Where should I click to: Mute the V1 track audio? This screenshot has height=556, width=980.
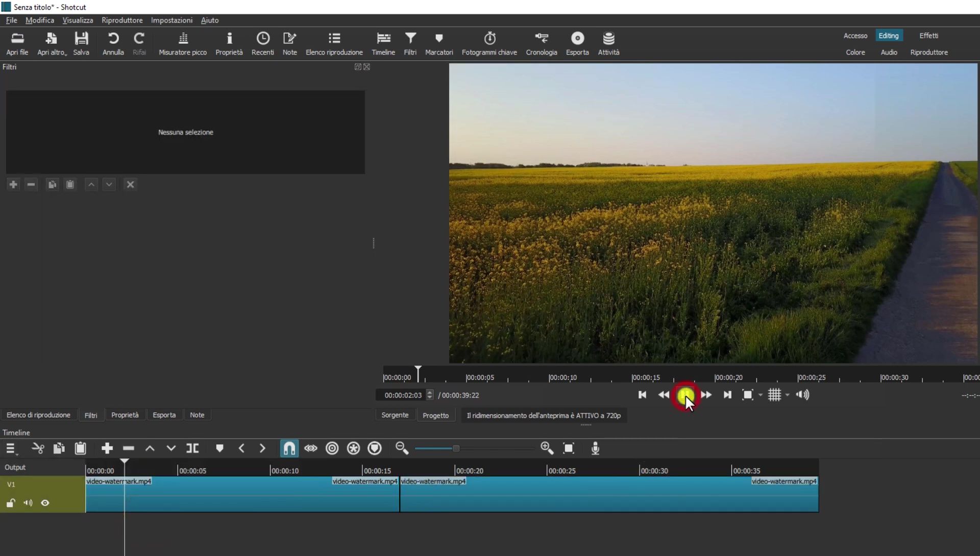[x=28, y=503]
